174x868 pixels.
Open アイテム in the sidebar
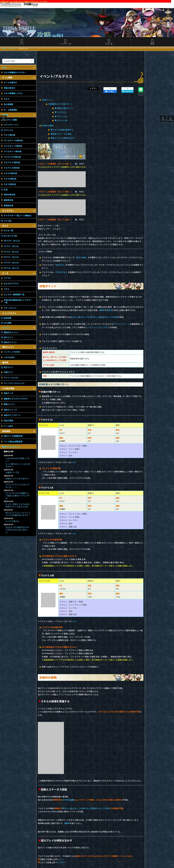(x=7, y=278)
